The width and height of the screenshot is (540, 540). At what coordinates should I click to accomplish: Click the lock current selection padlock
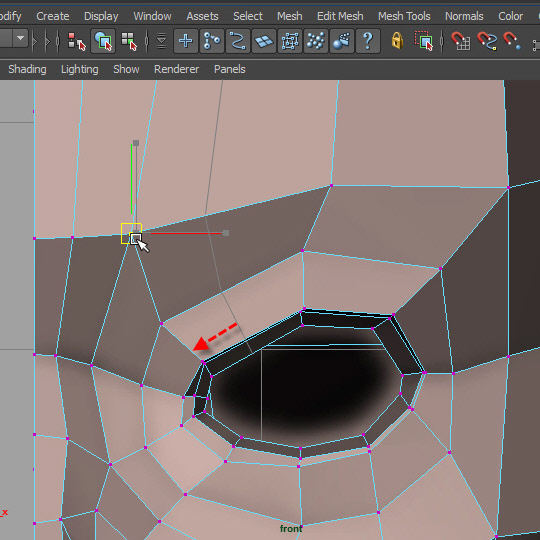pyautogui.click(x=397, y=41)
